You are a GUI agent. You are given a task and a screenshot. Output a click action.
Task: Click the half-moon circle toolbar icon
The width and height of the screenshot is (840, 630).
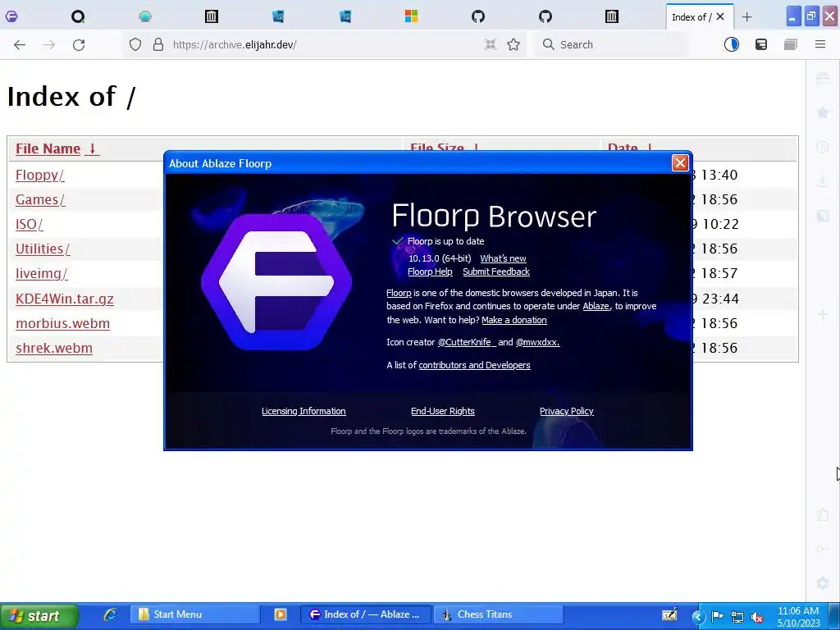coord(731,44)
